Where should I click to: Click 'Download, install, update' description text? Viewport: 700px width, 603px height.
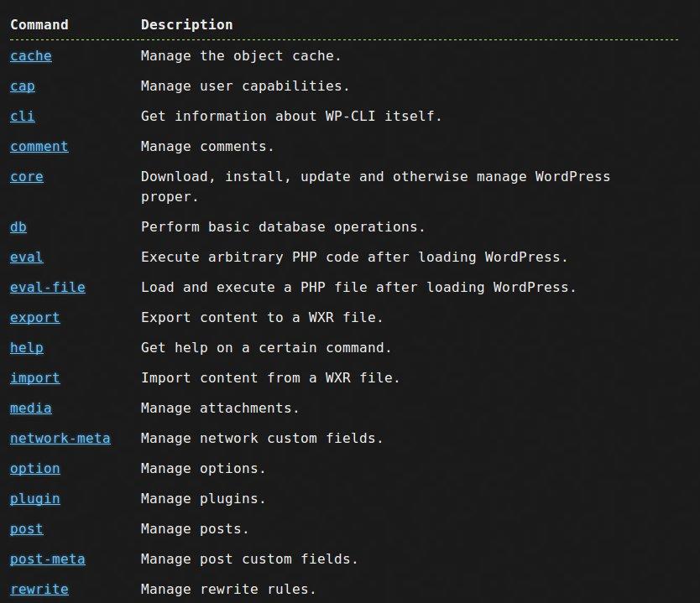375,186
